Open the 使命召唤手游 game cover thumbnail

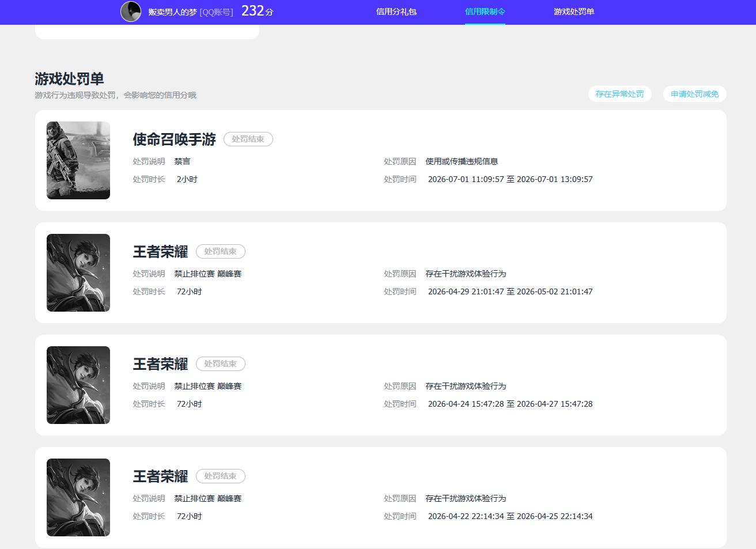pyautogui.click(x=78, y=160)
